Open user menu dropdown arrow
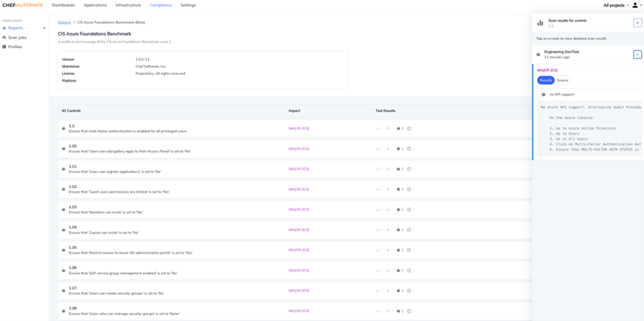This screenshot has height=321, width=644. tap(641, 5)
